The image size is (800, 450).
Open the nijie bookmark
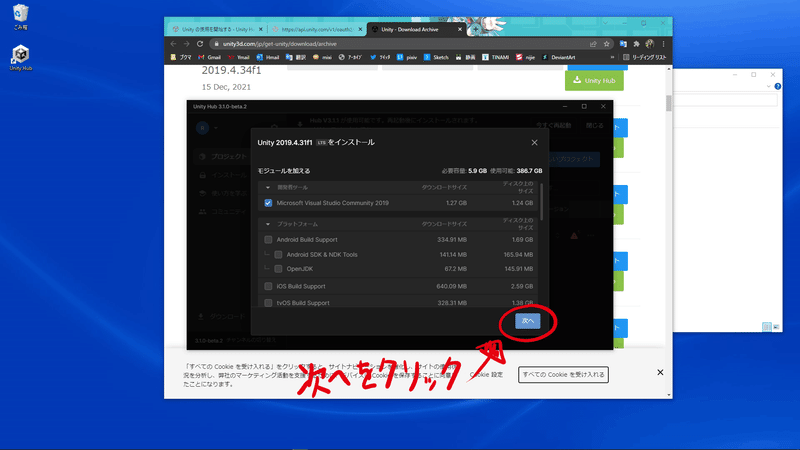click(x=526, y=58)
